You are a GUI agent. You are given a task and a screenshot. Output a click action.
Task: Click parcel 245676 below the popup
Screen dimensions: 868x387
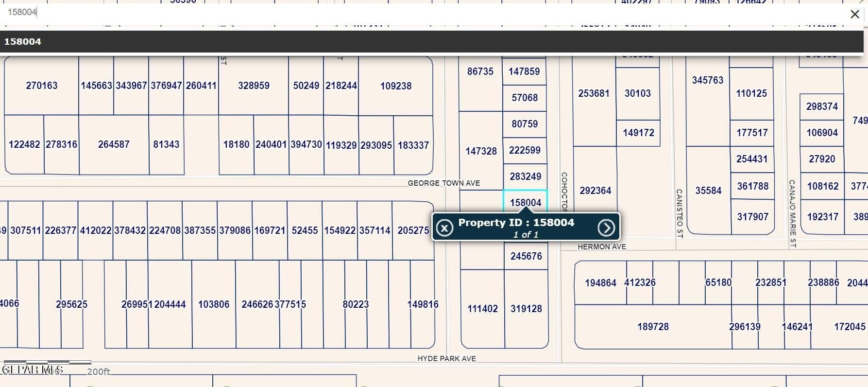[x=526, y=256]
